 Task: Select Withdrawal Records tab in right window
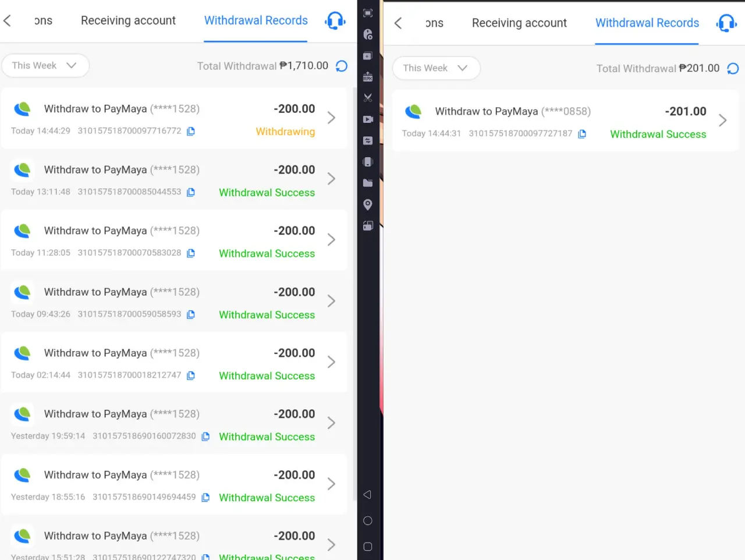click(647, 23)
